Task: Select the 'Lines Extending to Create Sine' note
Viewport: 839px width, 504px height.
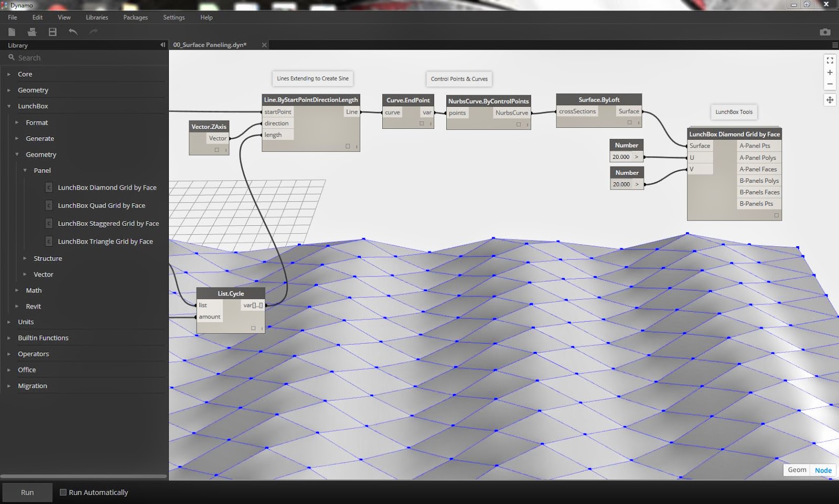Action: (313, 79)
